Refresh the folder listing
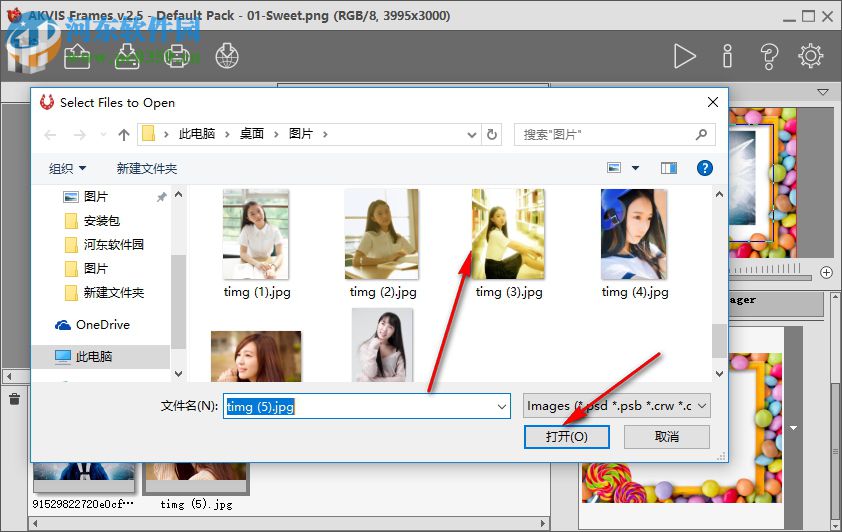 coord(491,134)
